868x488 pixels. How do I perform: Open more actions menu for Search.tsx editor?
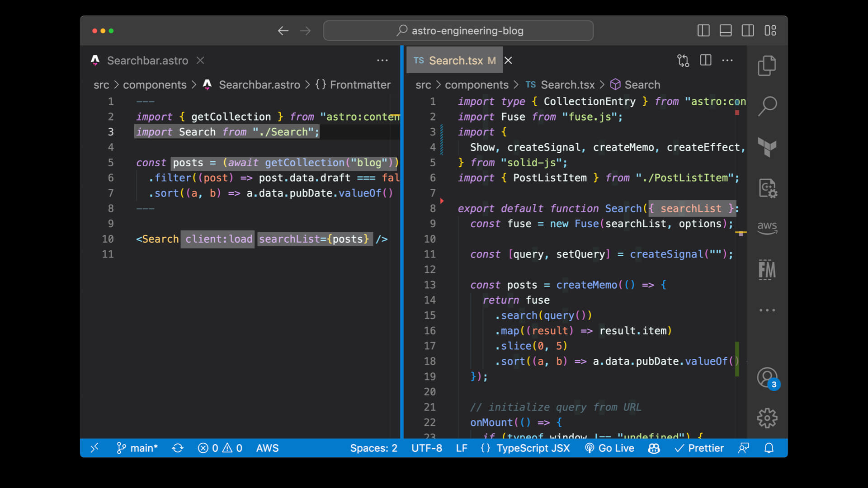(727, 60)
